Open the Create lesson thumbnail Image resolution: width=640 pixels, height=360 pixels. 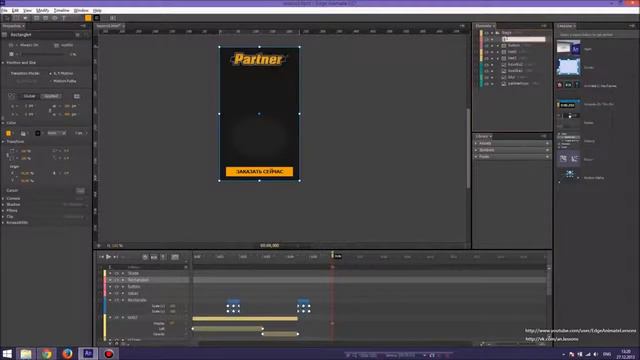568,67
